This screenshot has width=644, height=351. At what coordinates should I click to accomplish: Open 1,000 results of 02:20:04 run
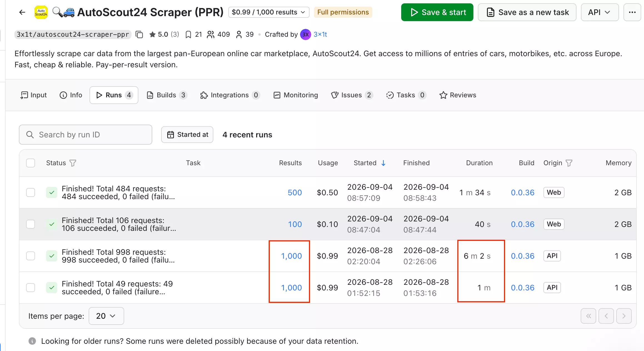coord(291,256)
